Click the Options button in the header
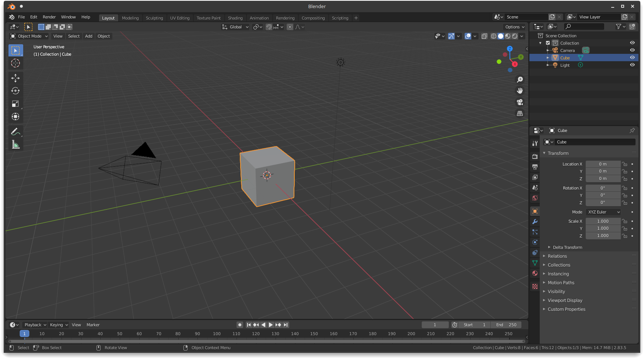The image size is (644, 358). [x=514, y=27]
